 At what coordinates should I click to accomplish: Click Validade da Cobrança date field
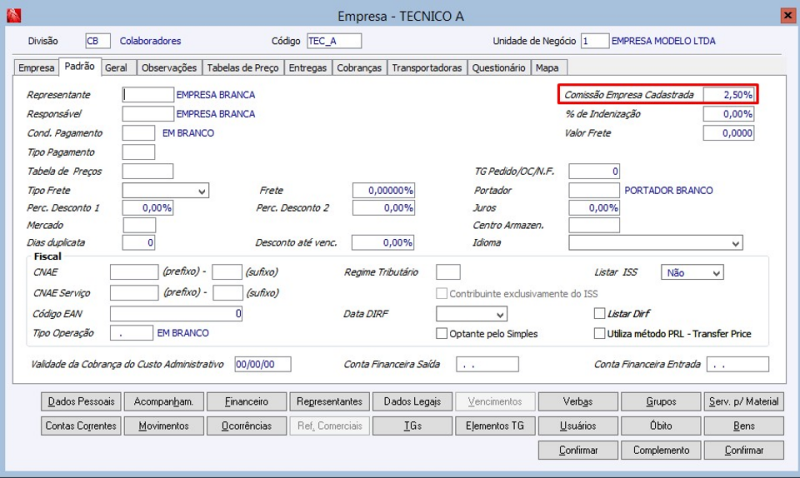263,364
